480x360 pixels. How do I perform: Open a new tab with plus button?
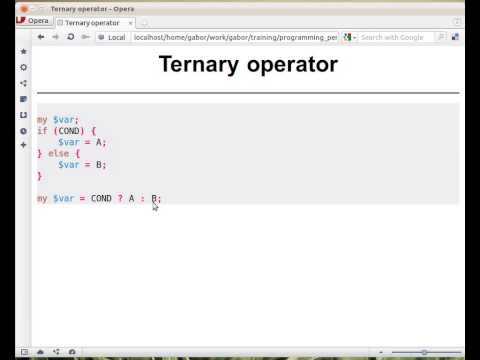144,23
